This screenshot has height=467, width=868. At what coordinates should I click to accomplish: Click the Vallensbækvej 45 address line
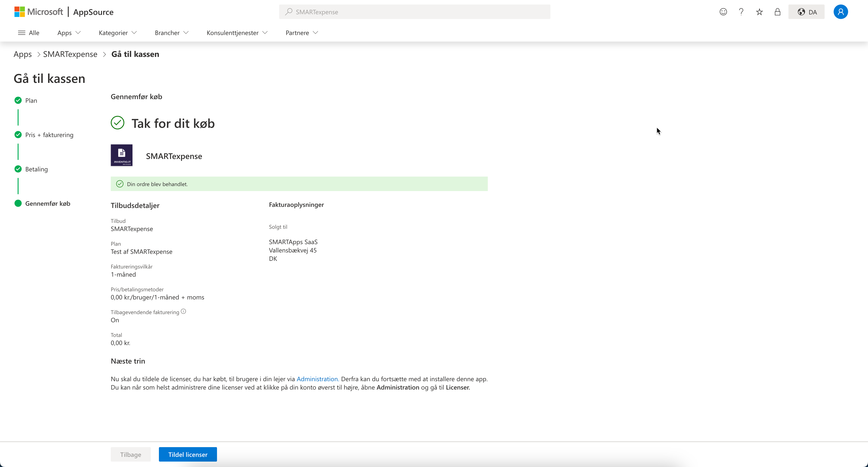[293, 250]
